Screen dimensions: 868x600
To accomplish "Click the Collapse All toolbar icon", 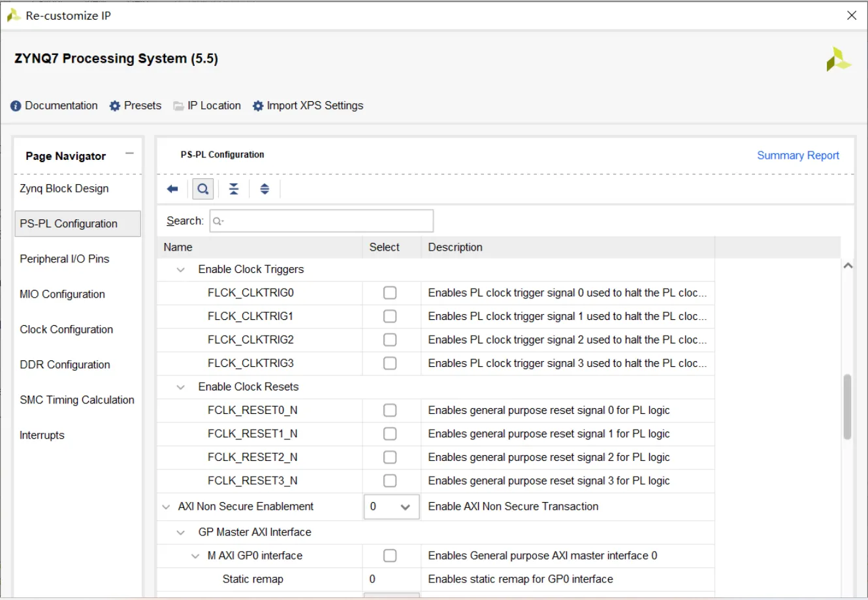I will coord(234,189).
